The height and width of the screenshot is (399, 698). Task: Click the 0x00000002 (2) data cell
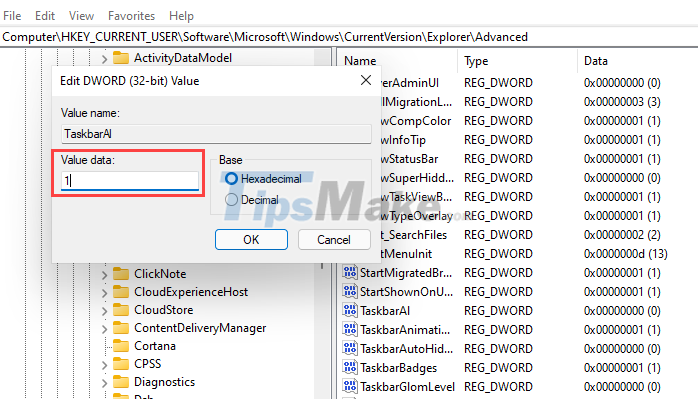622,235
